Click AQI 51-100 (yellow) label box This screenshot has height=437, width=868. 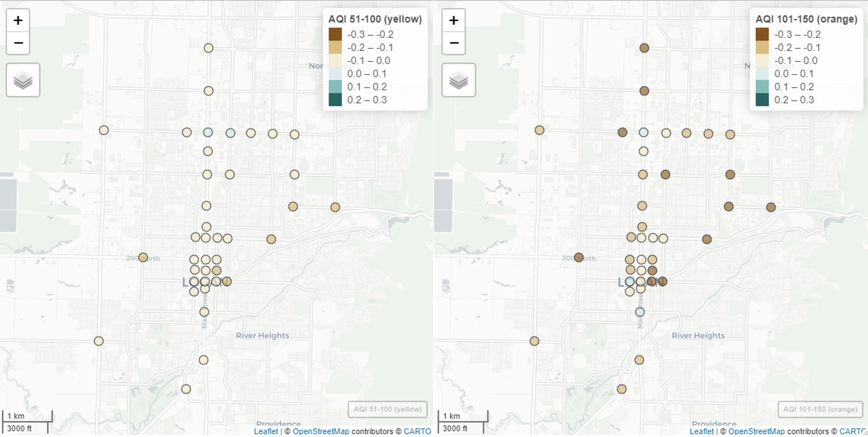click(387, 409)
